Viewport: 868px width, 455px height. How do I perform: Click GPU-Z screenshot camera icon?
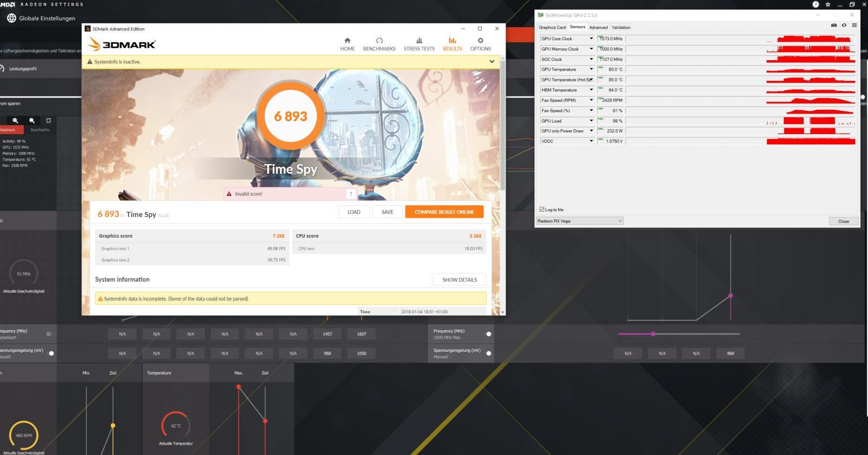834,25
